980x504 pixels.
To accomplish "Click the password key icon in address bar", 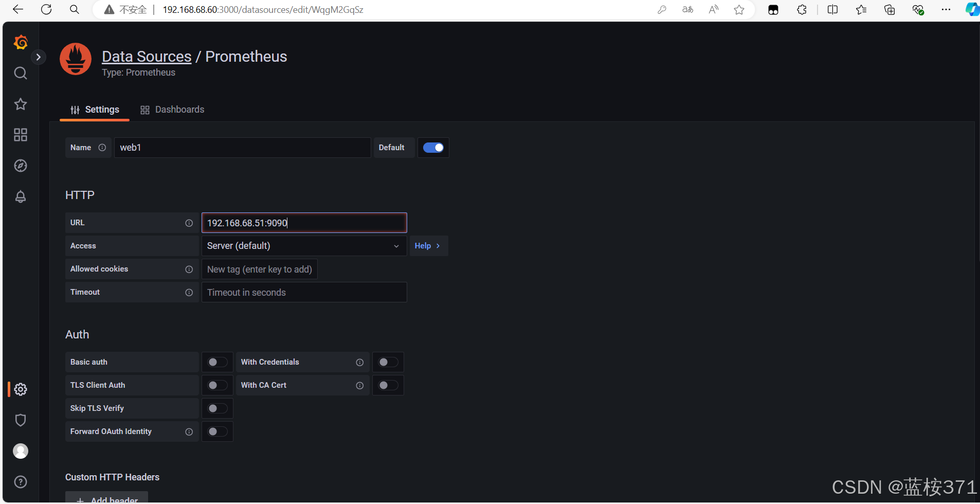I will tap(662, 10).
